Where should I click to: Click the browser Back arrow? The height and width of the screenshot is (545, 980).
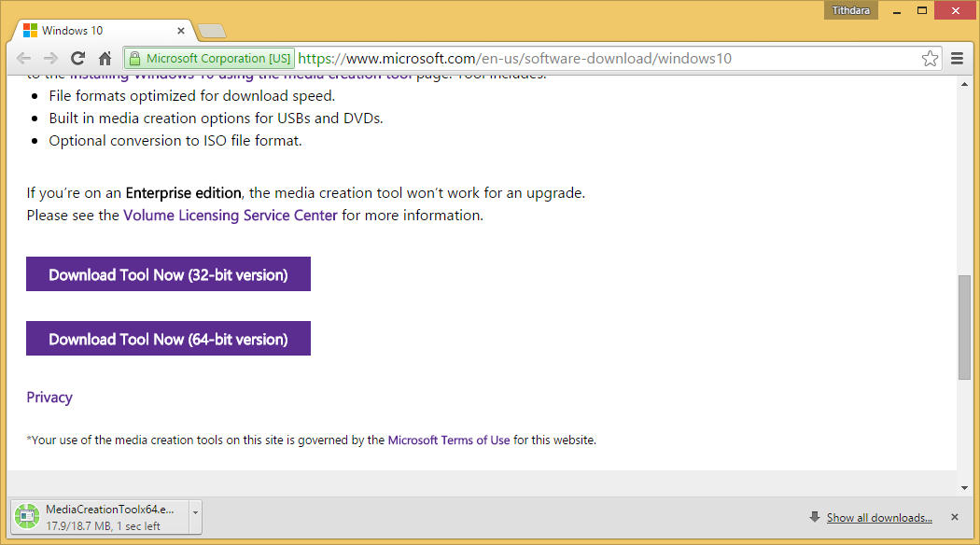point(23,59)
